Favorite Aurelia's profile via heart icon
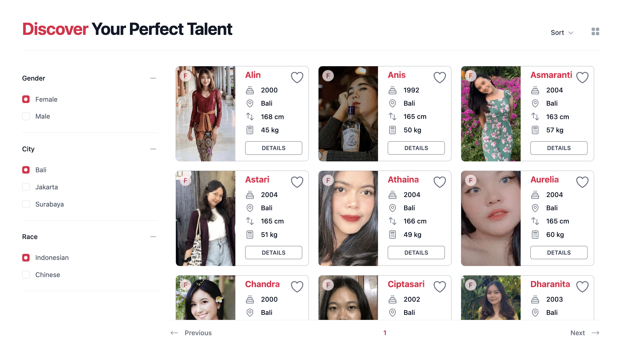Image resolution: width=625 pixels, height=364 pixels. (x=582, y=182)
